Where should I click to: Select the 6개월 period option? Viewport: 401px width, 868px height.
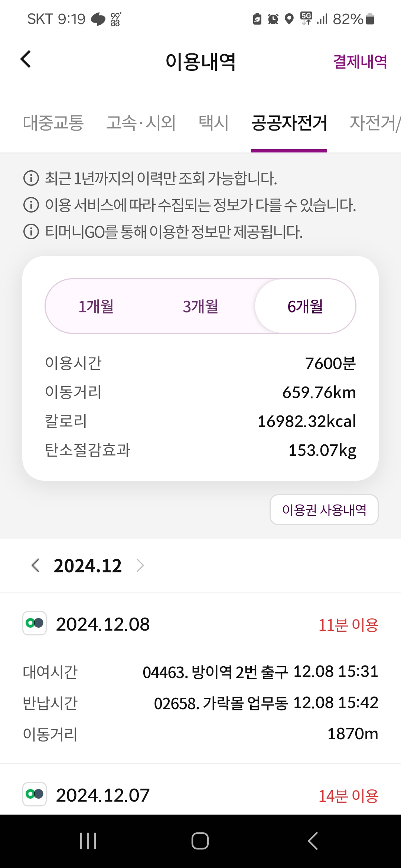[x=305, y=306]
